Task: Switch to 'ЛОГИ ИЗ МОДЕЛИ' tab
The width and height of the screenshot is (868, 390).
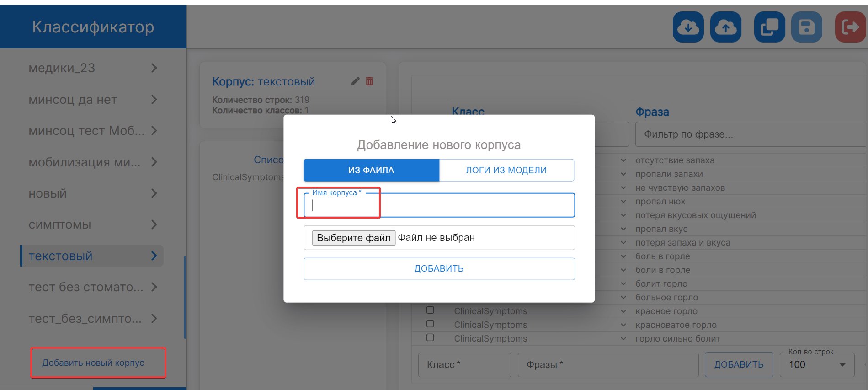Action: tap(506, 170)
